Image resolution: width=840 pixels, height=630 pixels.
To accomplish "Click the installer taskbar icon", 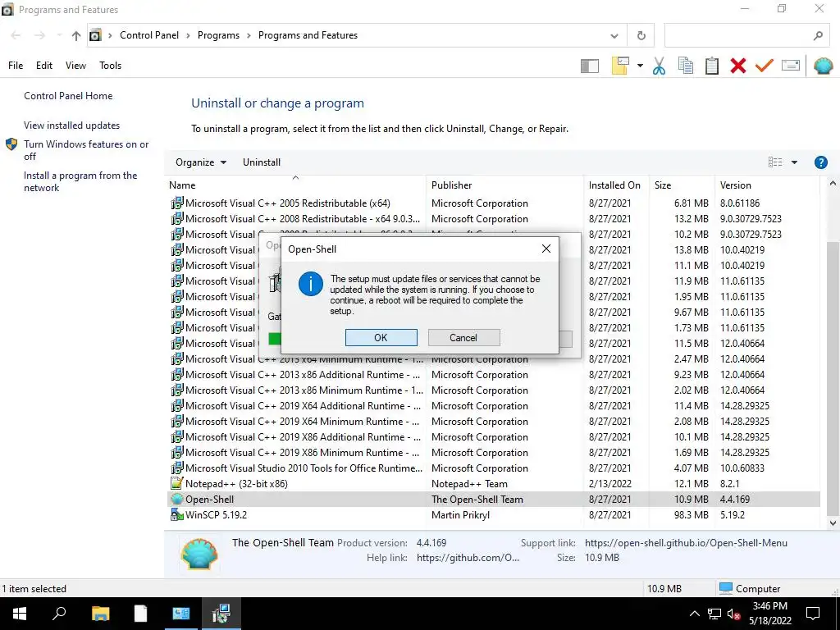I will click(x=221, y=614).
